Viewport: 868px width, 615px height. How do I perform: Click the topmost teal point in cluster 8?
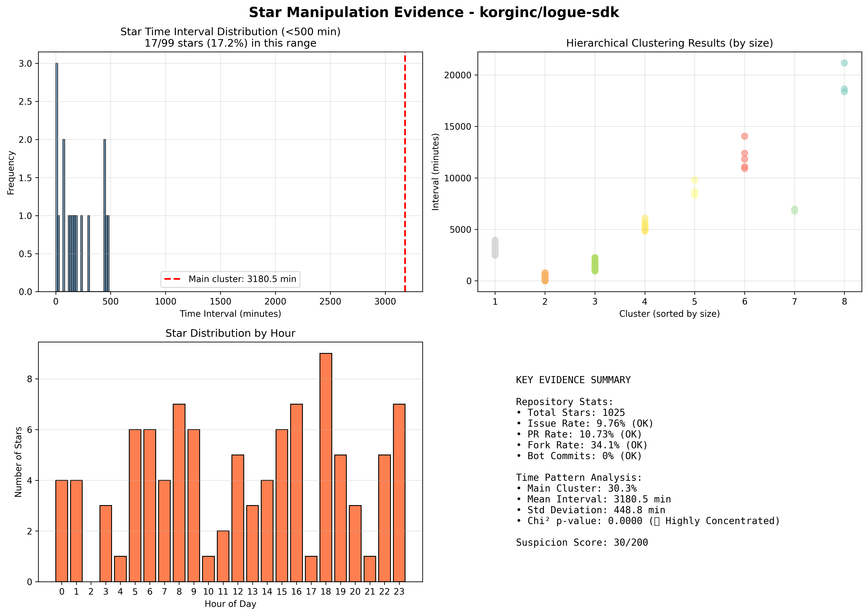(x=844, y=63)
